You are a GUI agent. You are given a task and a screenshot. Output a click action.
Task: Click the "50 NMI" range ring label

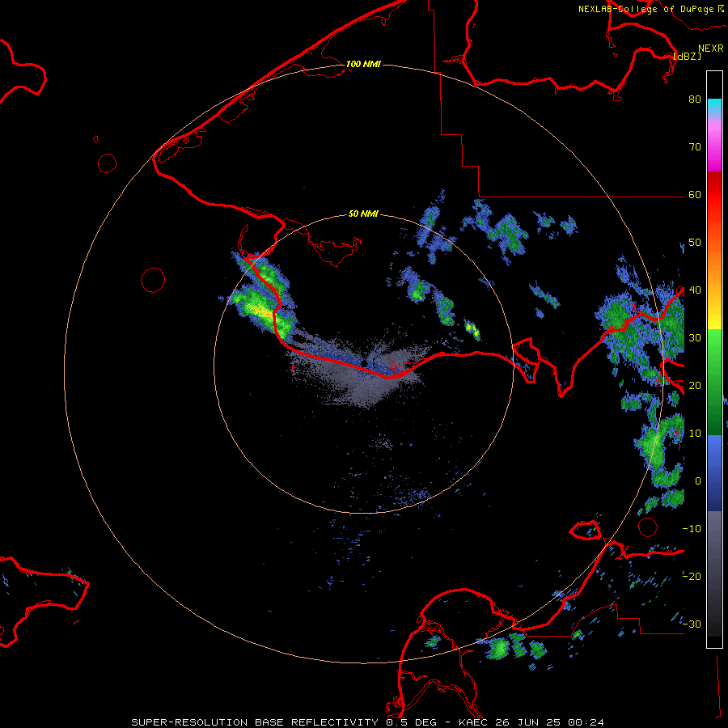(x=363, y=214)
